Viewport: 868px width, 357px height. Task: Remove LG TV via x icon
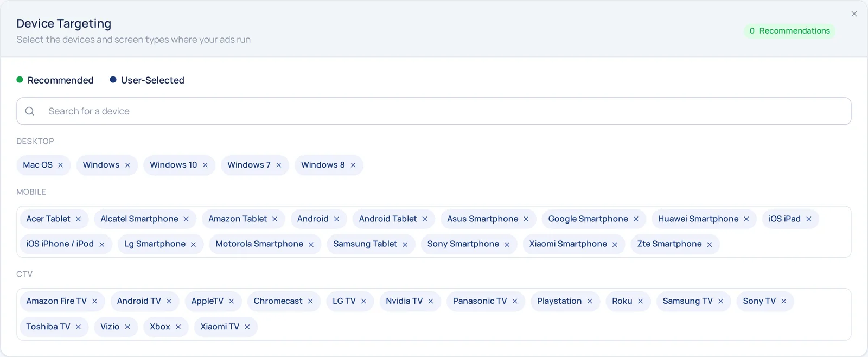[x=364, y=301]
